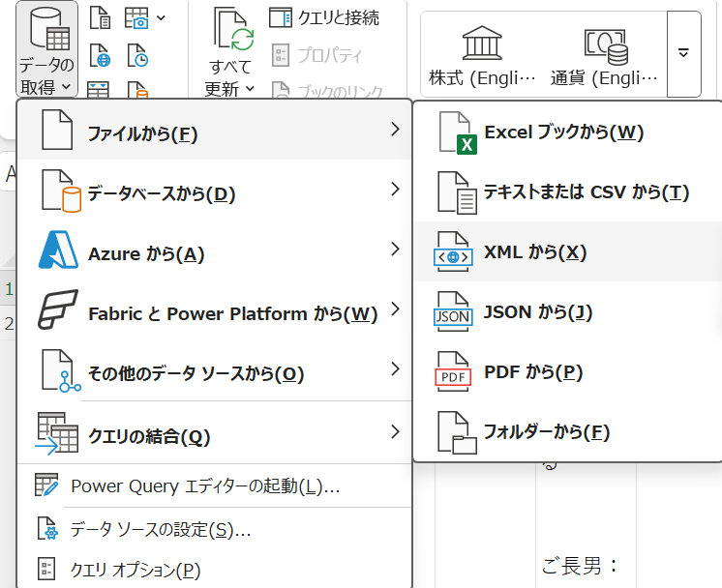Expand the クエリの結合 chevron arrow
This screenshot has width=722, height=588.
point(395,431)
